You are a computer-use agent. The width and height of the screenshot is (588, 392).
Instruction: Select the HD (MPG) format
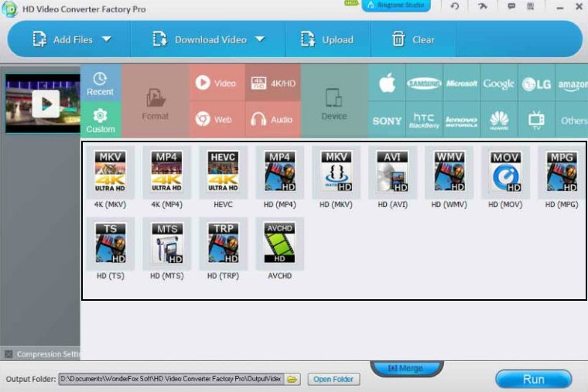click(562, 172)
